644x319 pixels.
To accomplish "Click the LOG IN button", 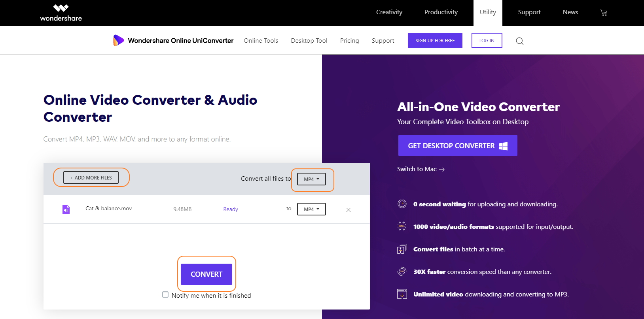I will 487,40.
